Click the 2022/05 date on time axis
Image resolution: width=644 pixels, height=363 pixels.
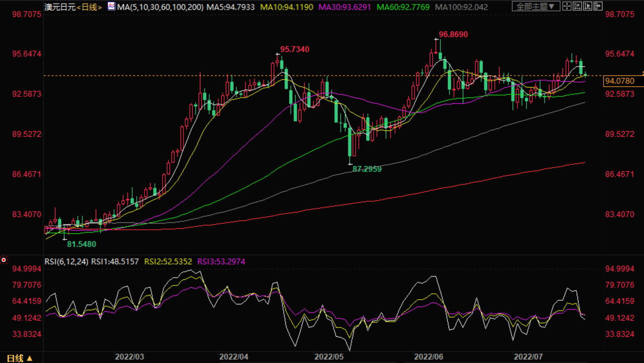pos(329,357)
